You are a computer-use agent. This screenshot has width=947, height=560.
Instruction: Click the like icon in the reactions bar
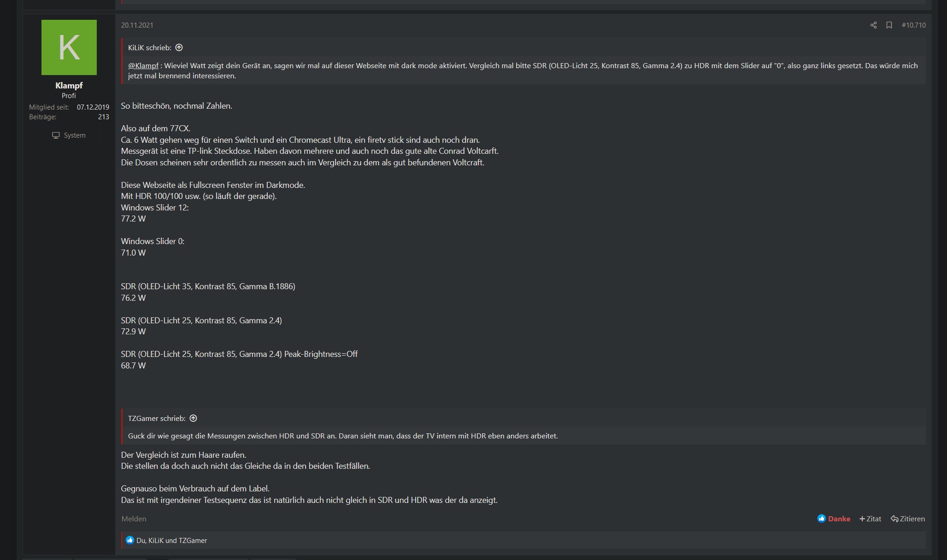point(129,540)
